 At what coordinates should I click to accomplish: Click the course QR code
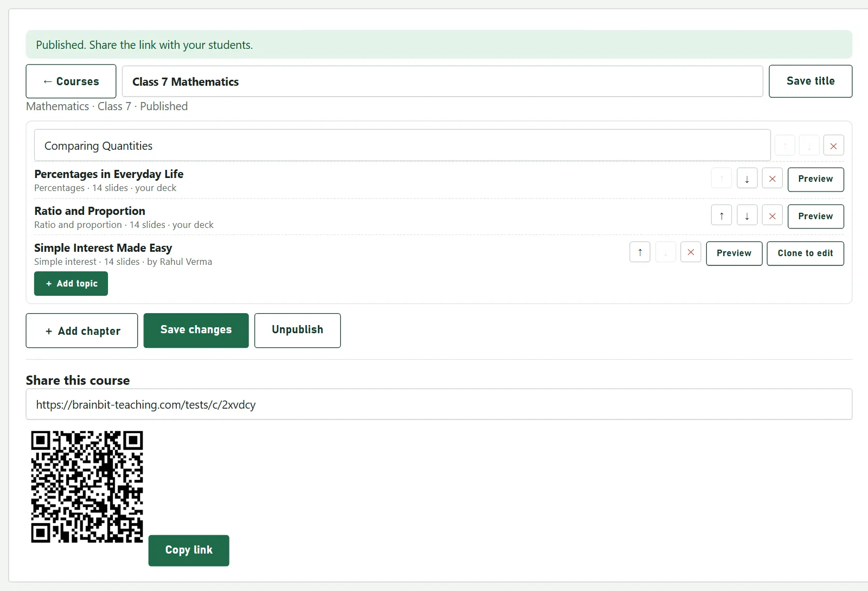click(87, 487)
